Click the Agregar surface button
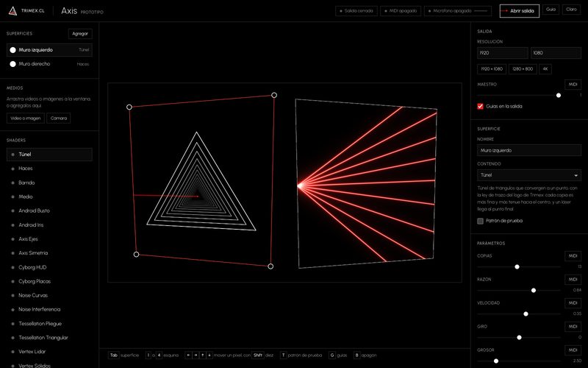The image size is (588, 368). click(80, 34)
